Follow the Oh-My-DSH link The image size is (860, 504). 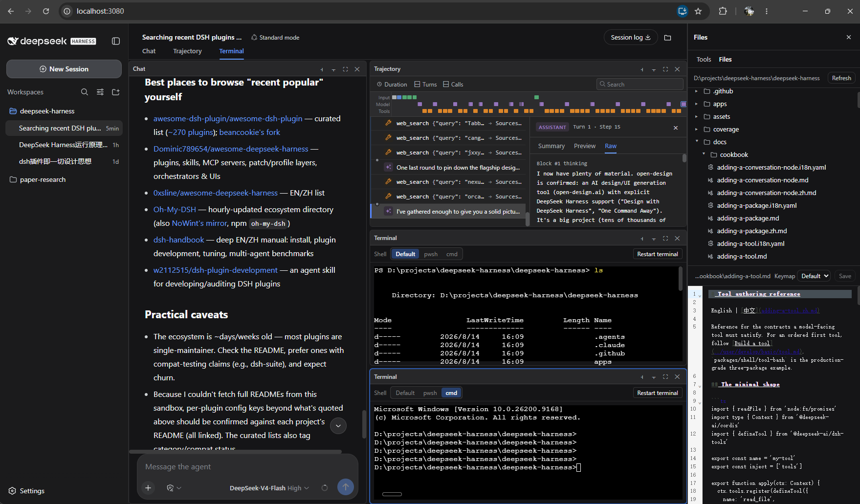175,210
